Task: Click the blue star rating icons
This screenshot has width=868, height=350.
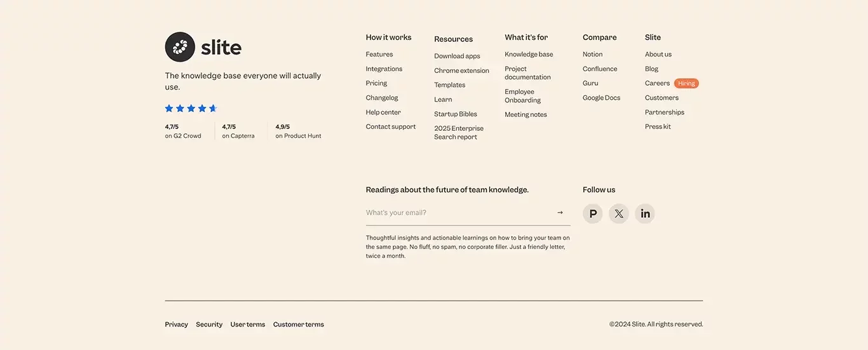Action: coord(191,109)
